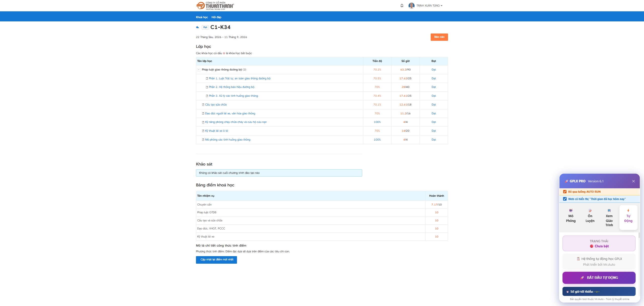Open Đạo đức người lái xe, văn hóa giao thông
Screen dimensions: 644x306
[230, 113]
